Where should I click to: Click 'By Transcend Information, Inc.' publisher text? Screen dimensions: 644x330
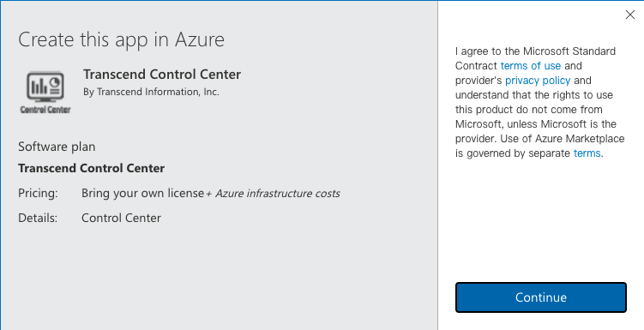coord(151,92)
